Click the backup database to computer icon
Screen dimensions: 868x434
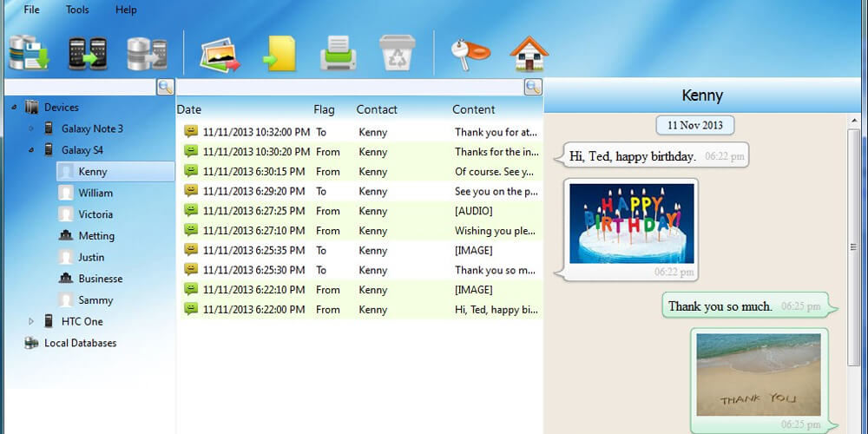[29, 53]
